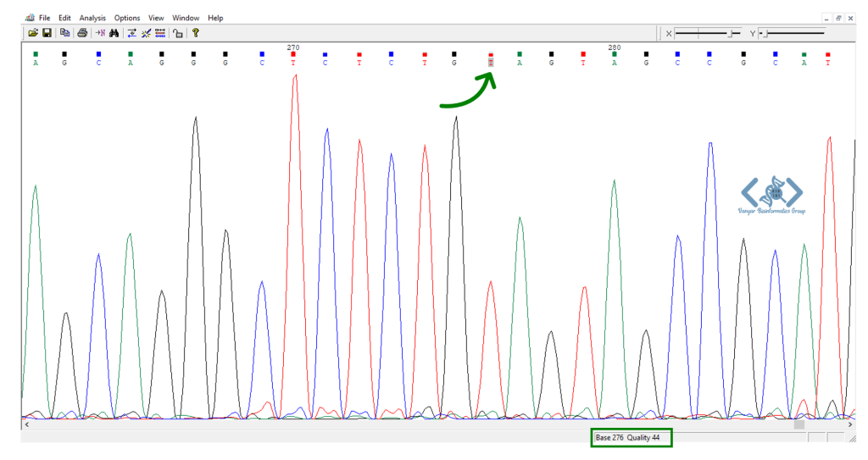
Task: Select the C base just before 270
Action: click(x=262, y=63)
